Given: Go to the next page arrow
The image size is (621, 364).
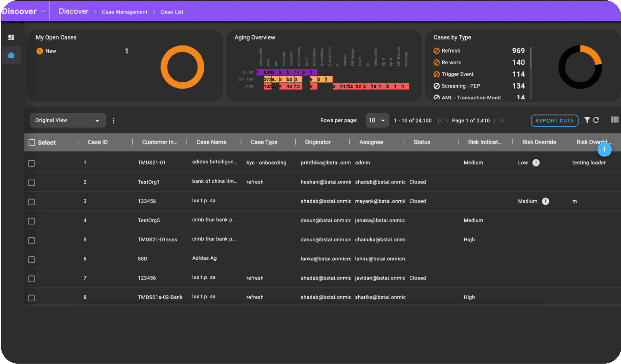Looking at the screenshot, I should (494, 120).
